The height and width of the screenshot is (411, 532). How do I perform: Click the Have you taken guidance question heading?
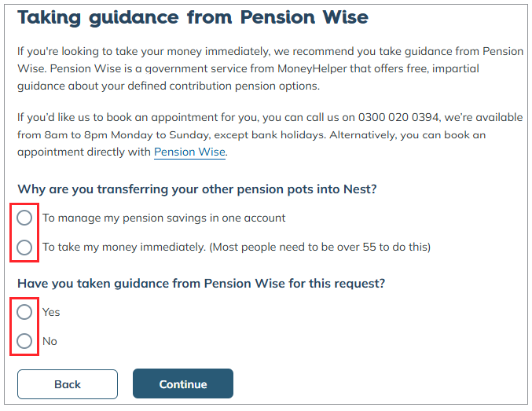201,284
